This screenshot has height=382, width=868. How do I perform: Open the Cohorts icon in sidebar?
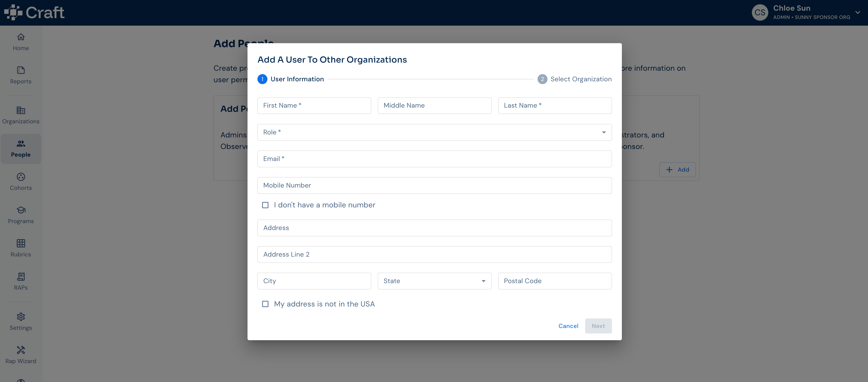[x=21, y=177]
